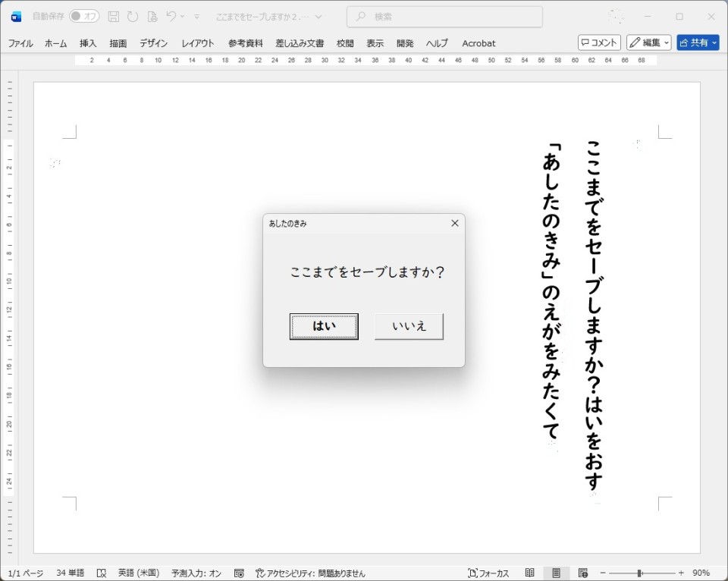Switch to Read Mode view icon
The width and height of the screenshot is (728, 581).
click(530, 573)
